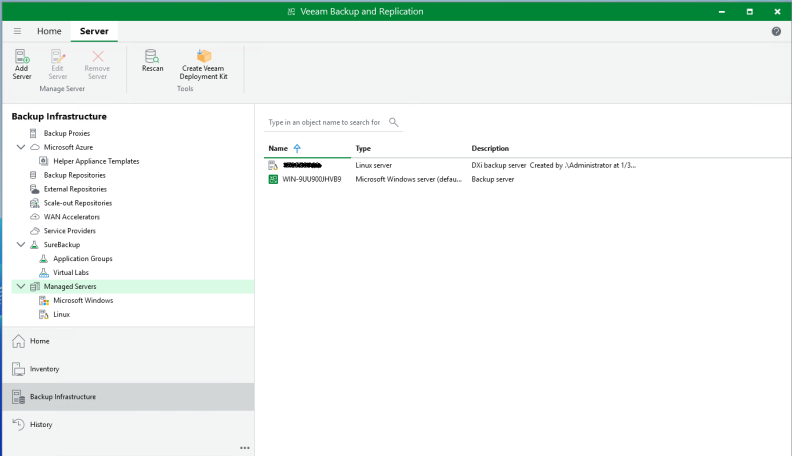Open Backup Repositories node
The image size is (792, 456).
click(x=74, y=175)
